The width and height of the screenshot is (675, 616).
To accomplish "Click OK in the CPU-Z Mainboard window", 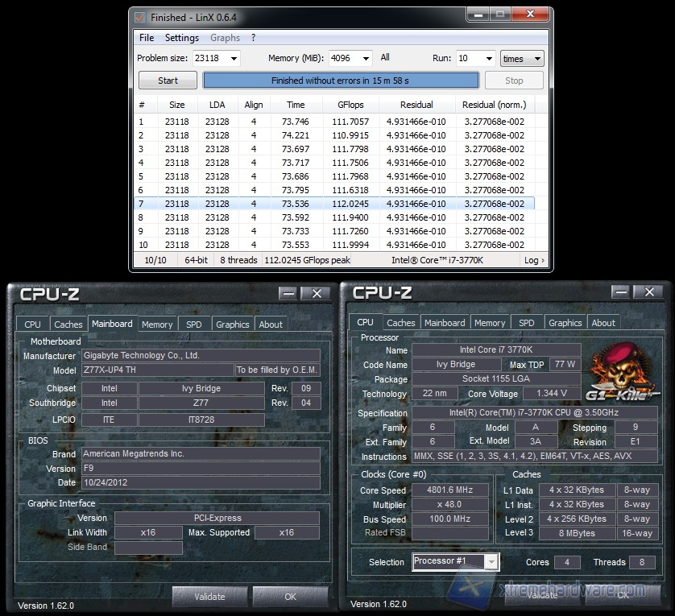I will 290,597.
